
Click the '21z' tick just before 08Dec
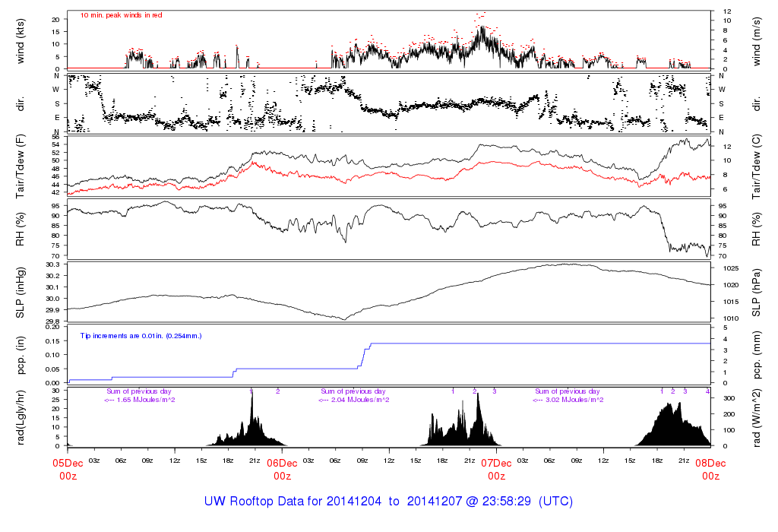(684, 461)
